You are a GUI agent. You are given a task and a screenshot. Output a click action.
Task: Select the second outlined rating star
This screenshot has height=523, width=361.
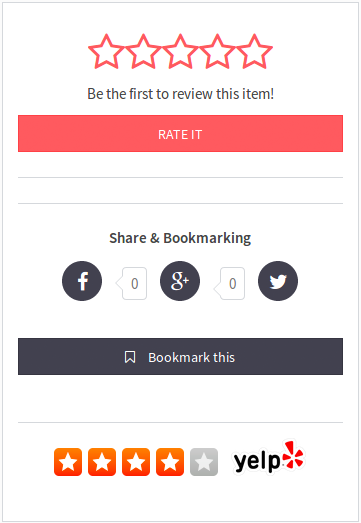[x=143, y=52]
